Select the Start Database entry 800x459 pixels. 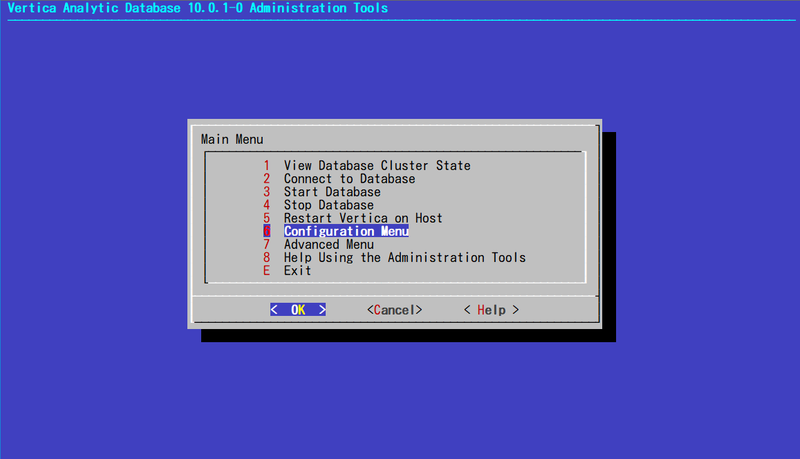point(322,192)
